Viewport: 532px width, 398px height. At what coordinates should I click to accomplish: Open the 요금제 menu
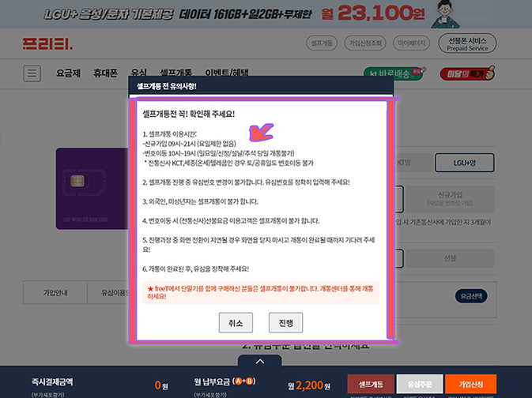click(x=68, y=73)
